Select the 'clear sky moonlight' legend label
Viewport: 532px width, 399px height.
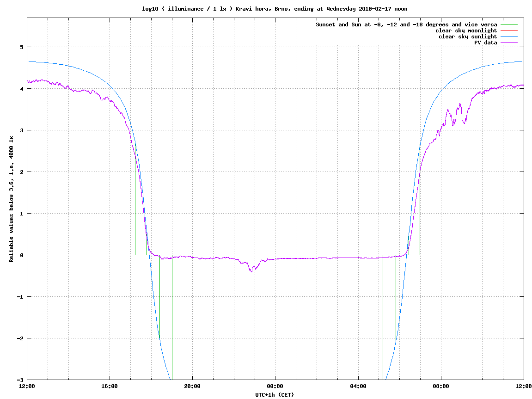point(466,31)
